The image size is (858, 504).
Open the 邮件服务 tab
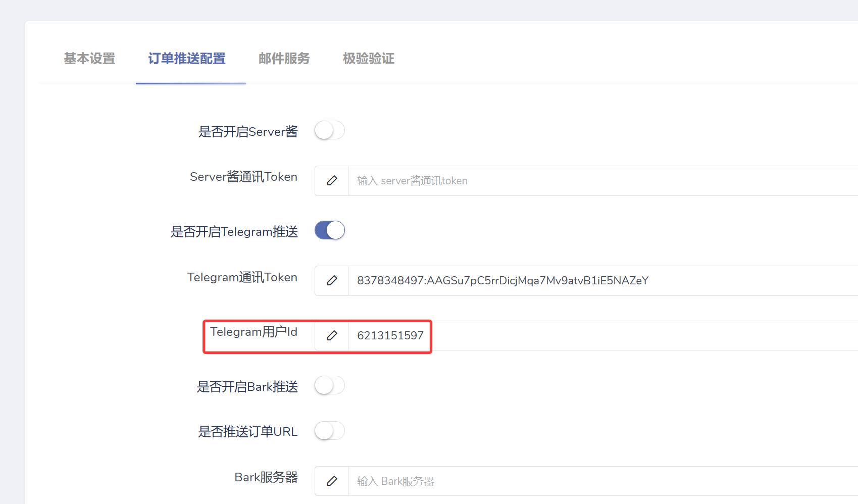[x=284, y=59]
